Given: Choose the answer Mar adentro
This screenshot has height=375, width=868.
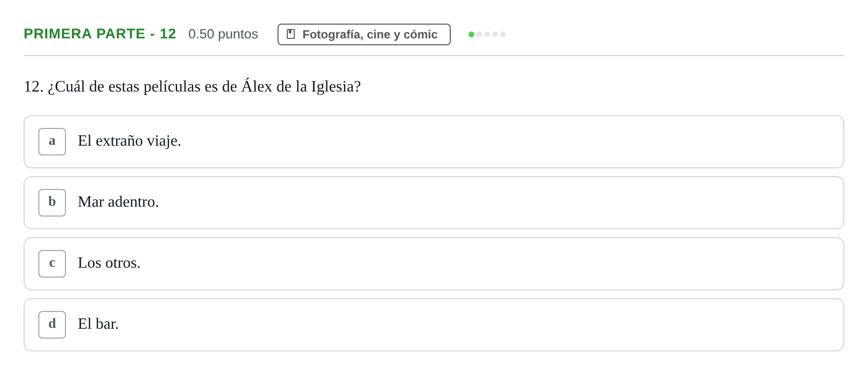Looking at the screenshot, I should [434, 203].
